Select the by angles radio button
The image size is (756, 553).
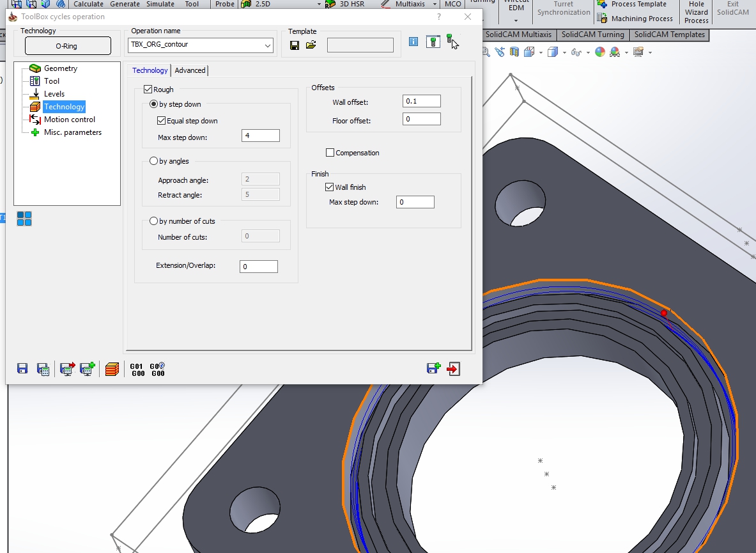[x=153, y=161]
